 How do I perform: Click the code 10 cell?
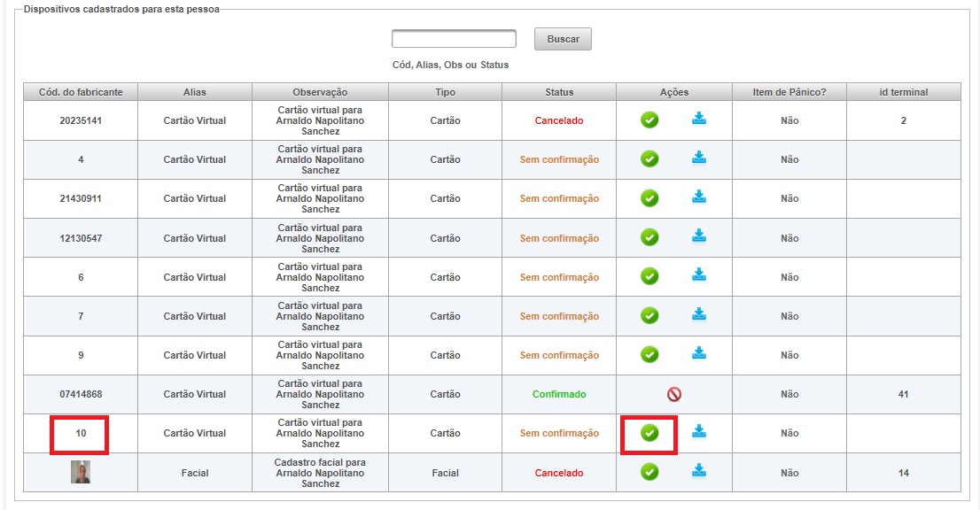(81, 433)
